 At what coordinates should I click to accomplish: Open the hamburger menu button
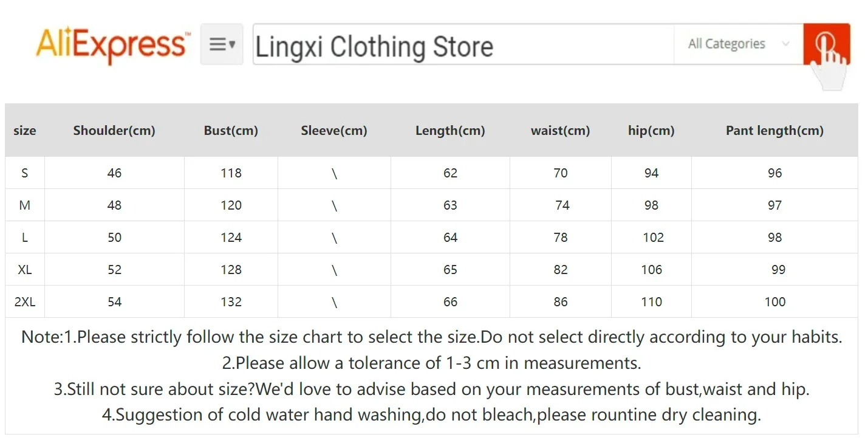point(222,44)
